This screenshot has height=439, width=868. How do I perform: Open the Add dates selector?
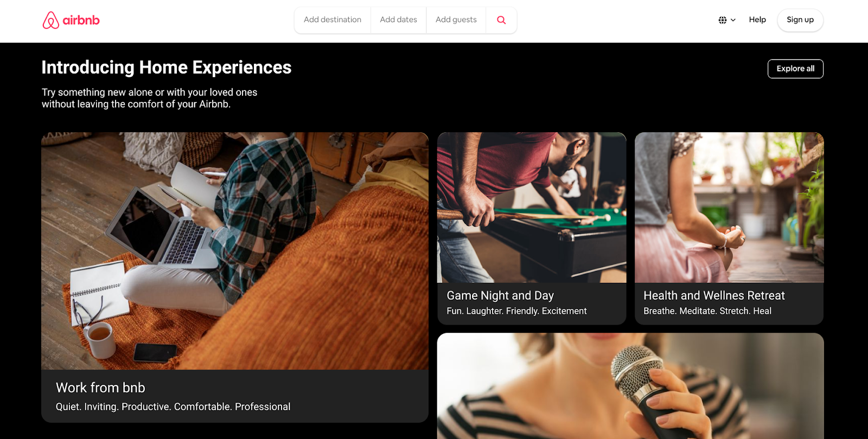tap(398, 20)
